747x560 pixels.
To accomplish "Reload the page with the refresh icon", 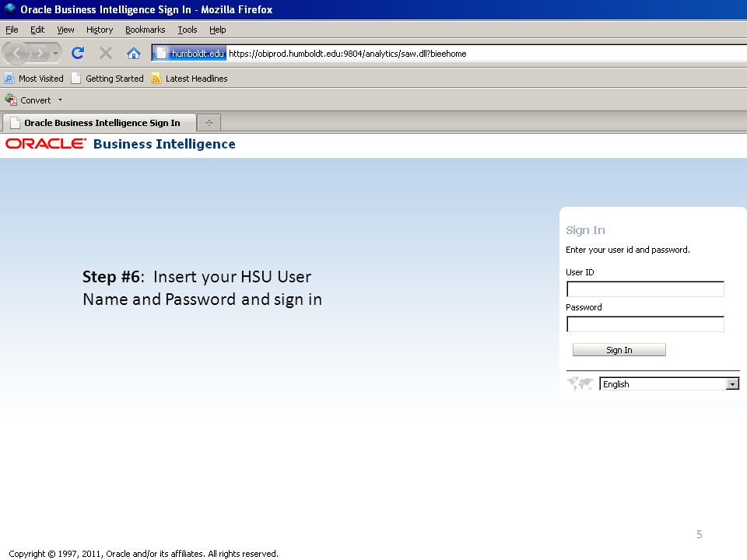I will click(78, 53).
